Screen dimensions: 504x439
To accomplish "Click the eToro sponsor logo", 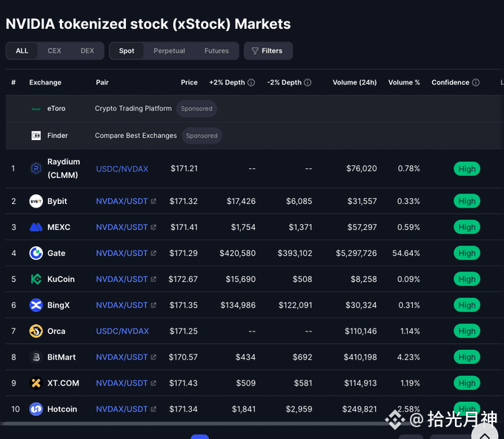I will (x=36, y=109).
